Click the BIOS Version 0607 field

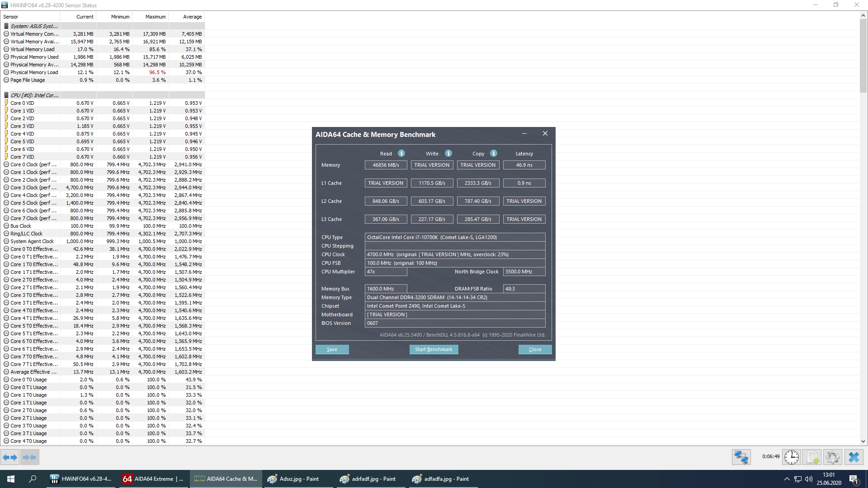455,323
